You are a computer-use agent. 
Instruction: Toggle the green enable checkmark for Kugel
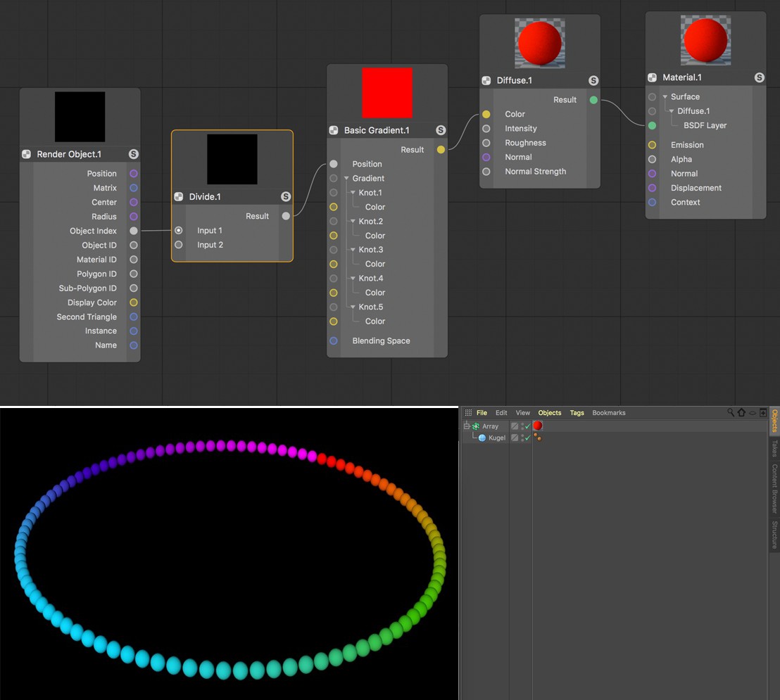click(x=528, y=438)
